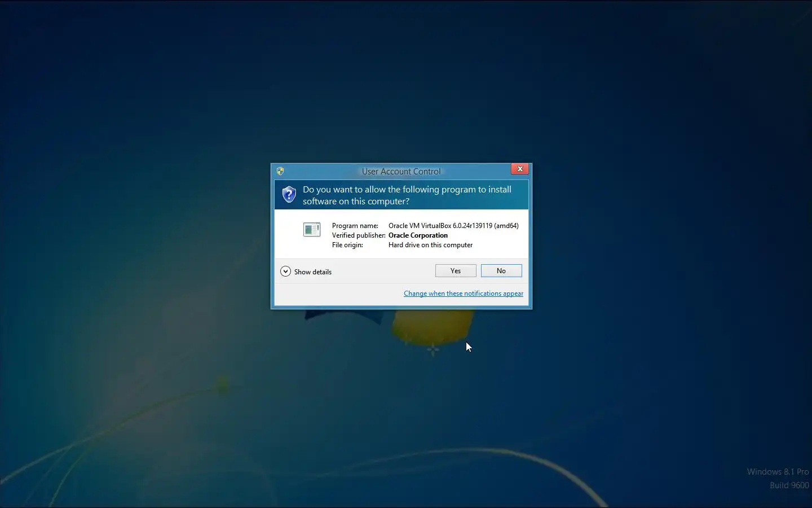Click the 'File origin:' label

(347, 245)
